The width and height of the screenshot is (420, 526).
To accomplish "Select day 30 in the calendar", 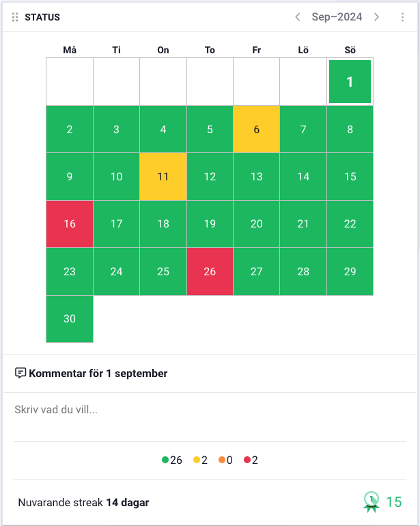I will tap(70, 318).
